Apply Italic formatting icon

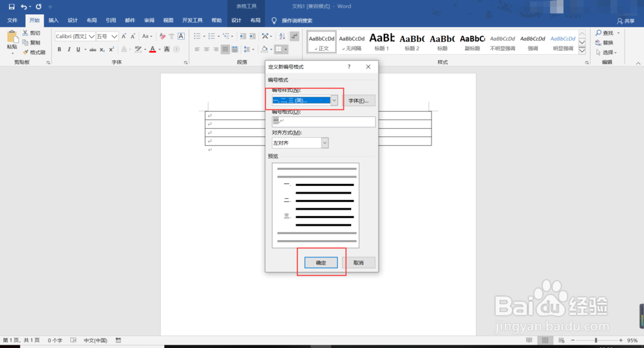tap(69, 50)
